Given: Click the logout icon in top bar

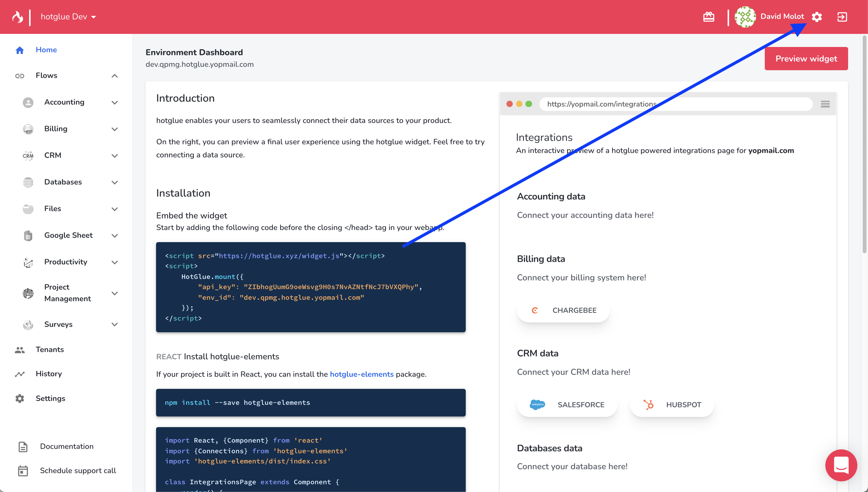Looking at the screenshot, I should 842,17.
